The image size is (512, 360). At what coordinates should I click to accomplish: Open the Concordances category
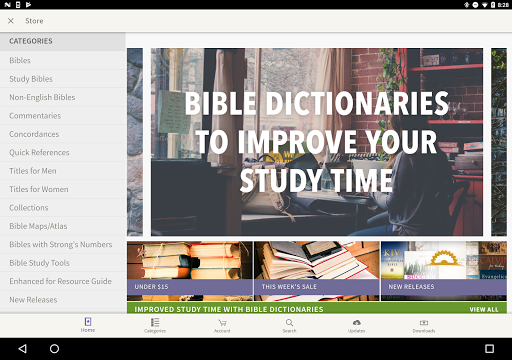tap(63, 134)
